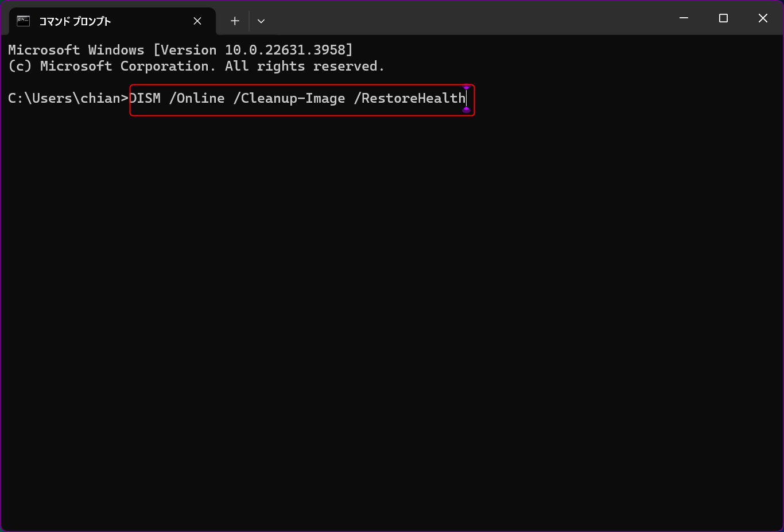Image resolution: width=784 pixels, height=532 pixels.
Task: Close the コマンド プロンプト tab
Action: tap(197, 21)
